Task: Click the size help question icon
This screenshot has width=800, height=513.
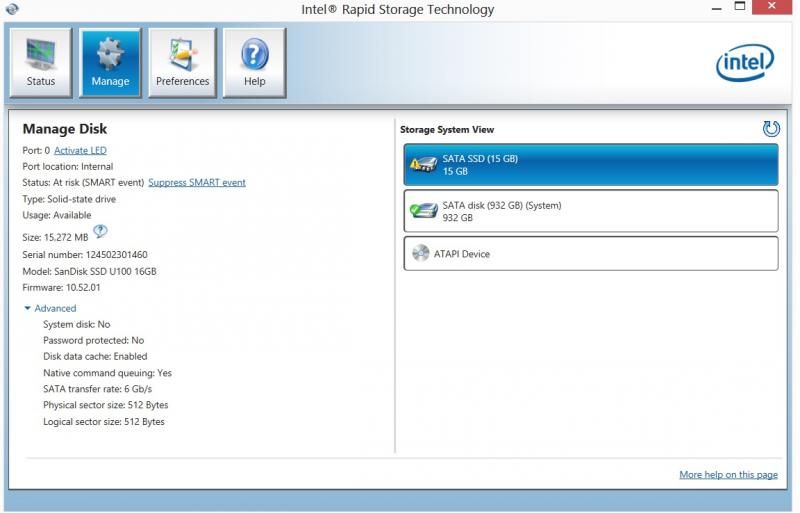Action: pos(101,231)
